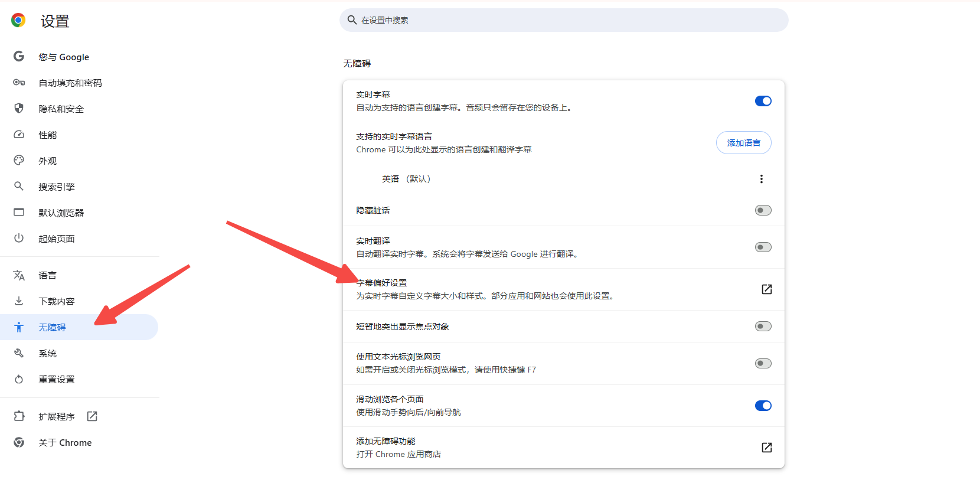
Task: Click the Google G icon in sidebar
Action: coord(19,57)
